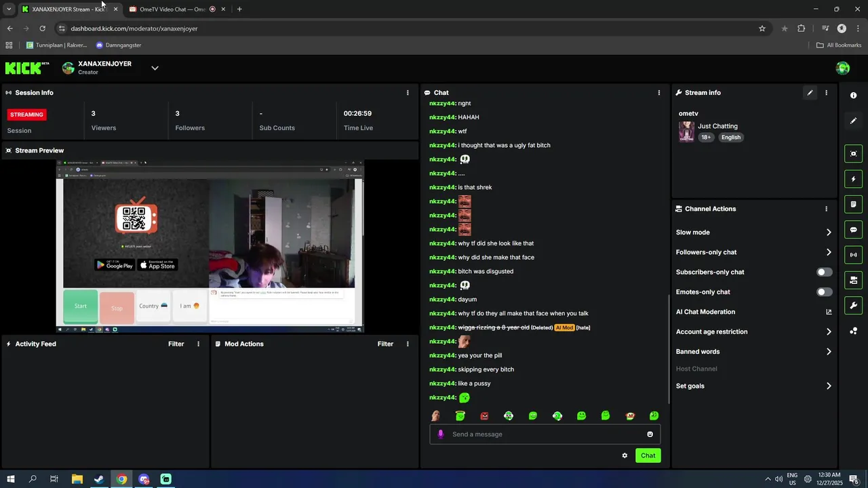The image size is (868, 488).
Task: Toggle the broadcast signal session info icon
Action: (x=853, y=255)
